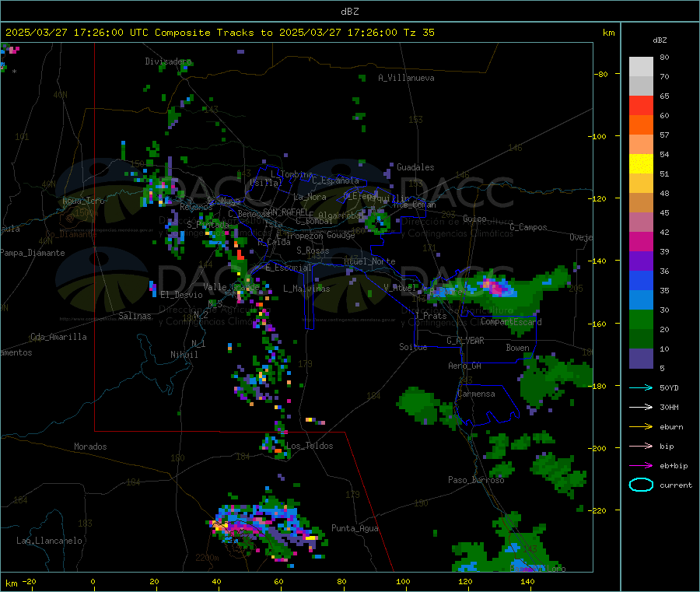Screen dimensions: 700x592
Task: Click the El_Desvio place label
Action: 181,295
